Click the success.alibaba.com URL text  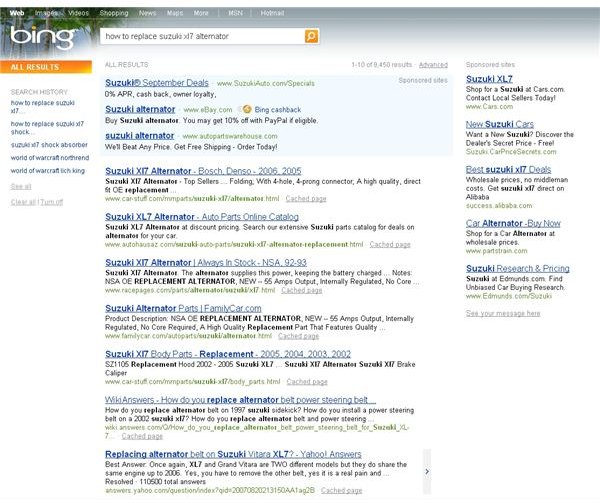(499, 205)
